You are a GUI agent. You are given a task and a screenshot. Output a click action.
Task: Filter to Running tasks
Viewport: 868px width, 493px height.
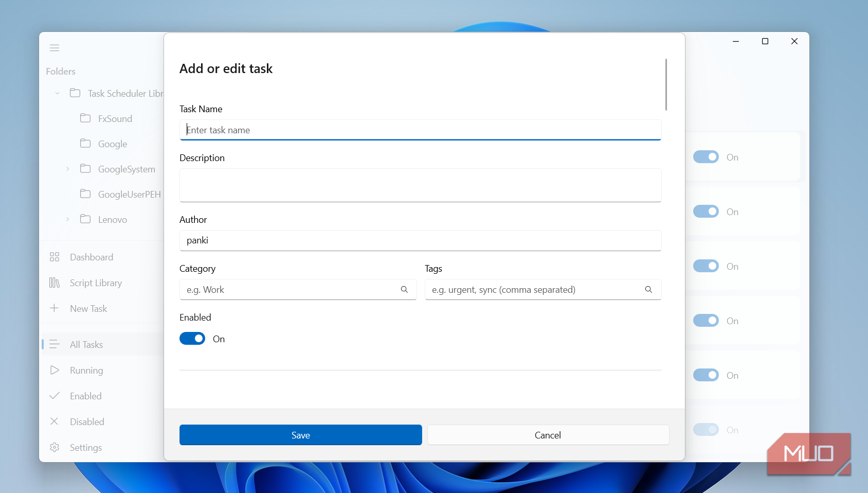(x=86, y=370)
